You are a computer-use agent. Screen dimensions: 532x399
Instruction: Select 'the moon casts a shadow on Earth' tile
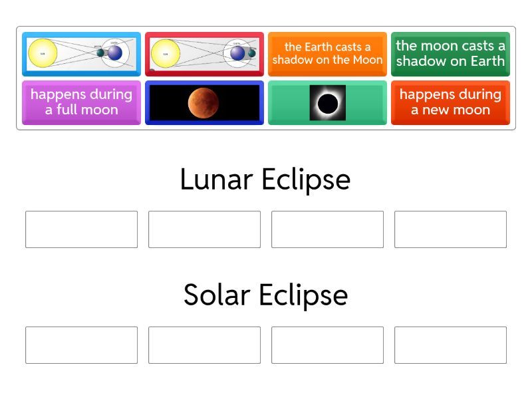pos(450,54)
